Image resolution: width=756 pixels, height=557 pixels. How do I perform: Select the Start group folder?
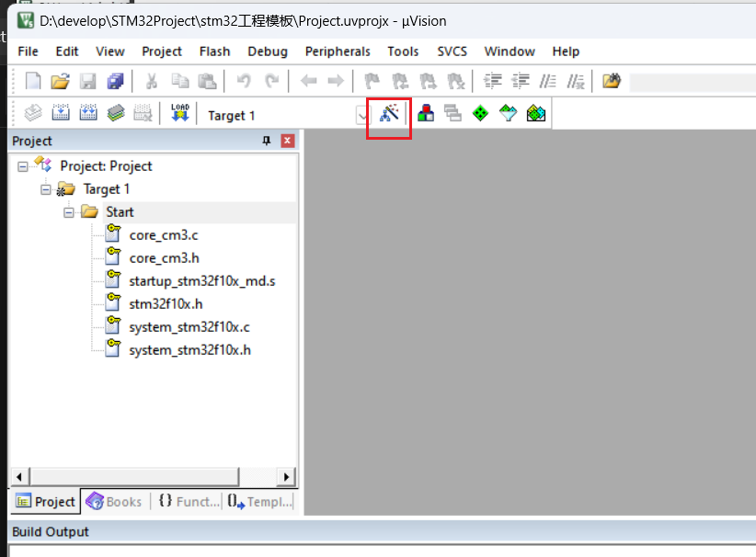coord(120,212)
